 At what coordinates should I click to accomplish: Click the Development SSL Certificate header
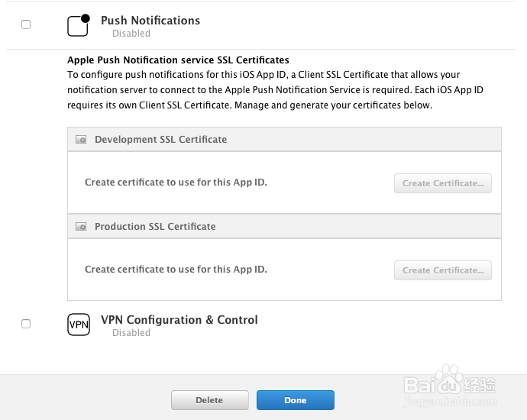284,139
